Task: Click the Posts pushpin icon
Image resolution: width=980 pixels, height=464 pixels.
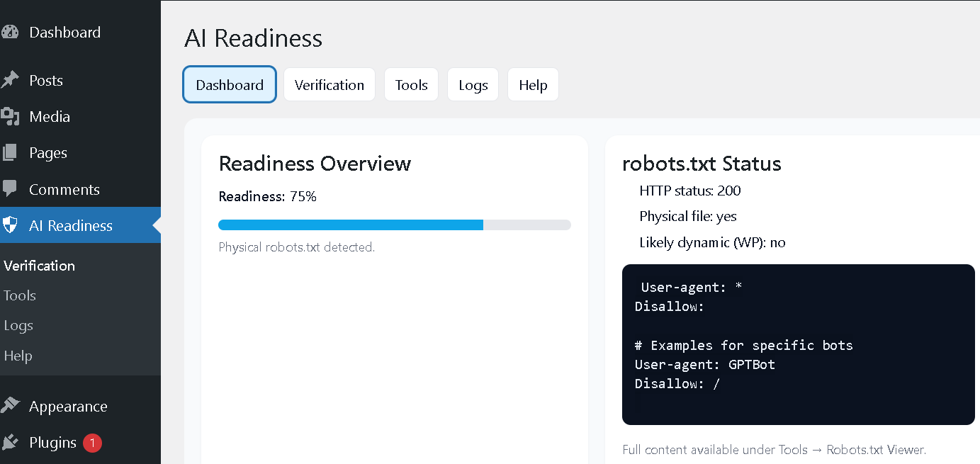Action: point(10,80)
